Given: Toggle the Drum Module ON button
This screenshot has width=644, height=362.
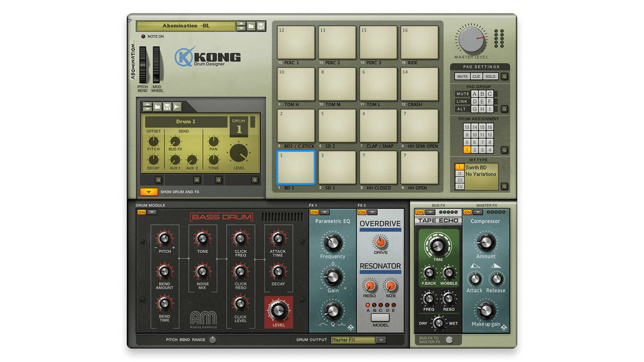Looking at the screenshot, I should click(x=142, y=212).
